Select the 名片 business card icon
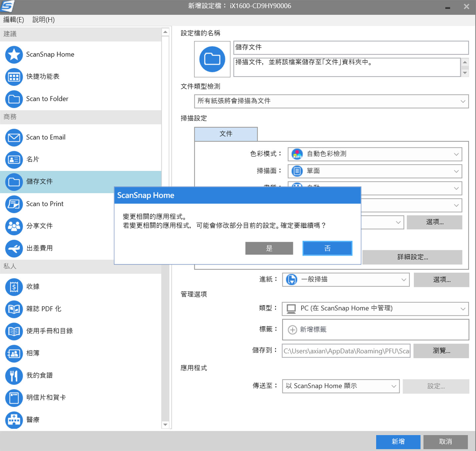The image size is (476, 451). tap(14, 159)
